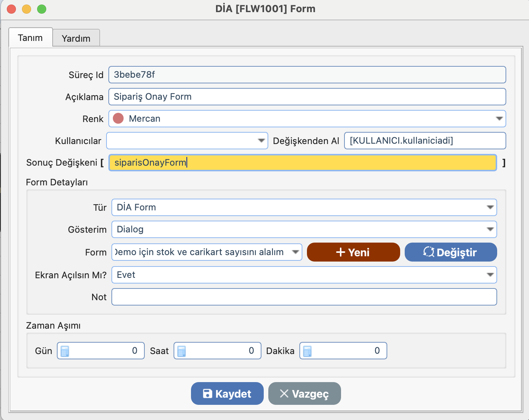Click the calculator icon in Dakika field
The height and width of the screenshot is (420, 529).
click(307, 351)
